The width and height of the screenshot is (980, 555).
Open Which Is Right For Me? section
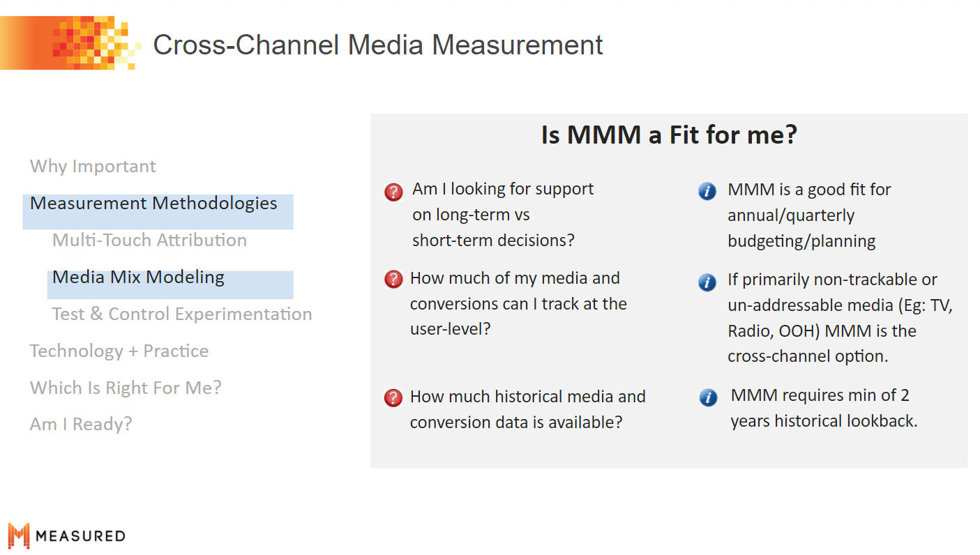(x=126, y=388)
